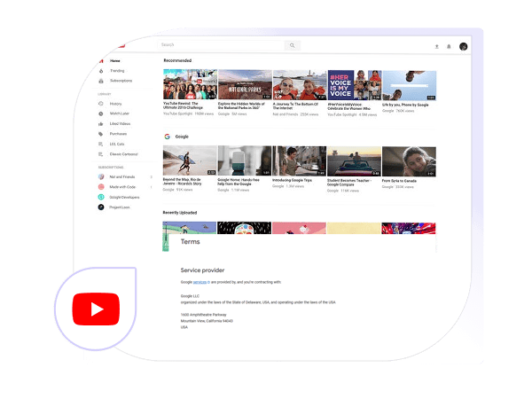Open black skull Recently Uploaded thumbnail
The height and width of the screenshot is (399, 532).
(x=245, y=228)
